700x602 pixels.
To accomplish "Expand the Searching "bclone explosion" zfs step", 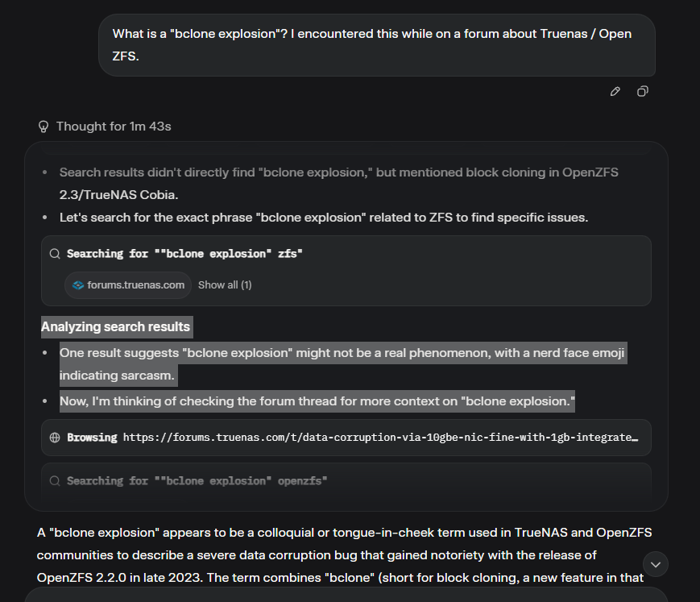I will point(184,254).
